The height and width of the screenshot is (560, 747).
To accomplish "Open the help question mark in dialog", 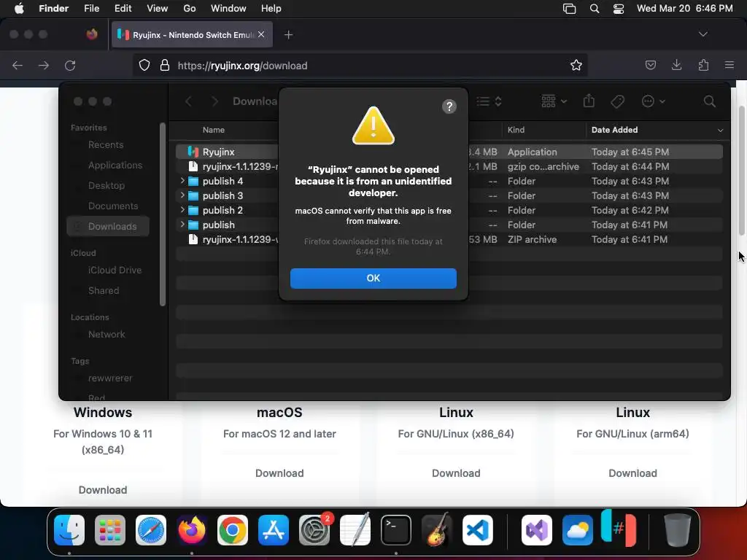I will (x=449, y=106).
